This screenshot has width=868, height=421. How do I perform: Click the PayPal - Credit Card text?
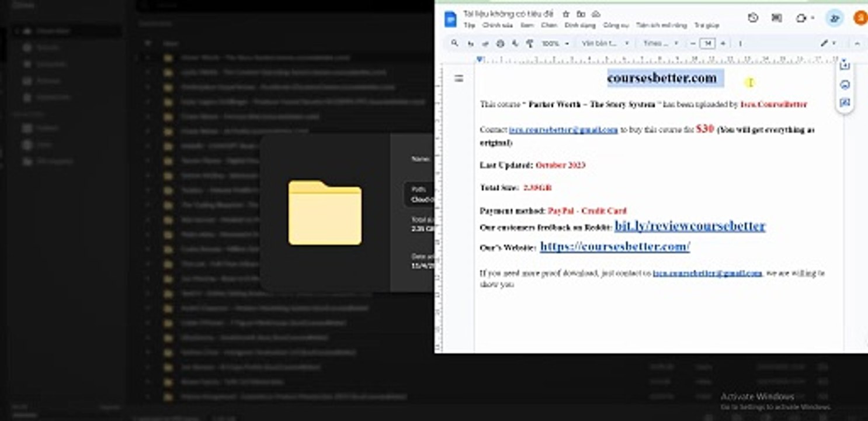click(587, 210)
